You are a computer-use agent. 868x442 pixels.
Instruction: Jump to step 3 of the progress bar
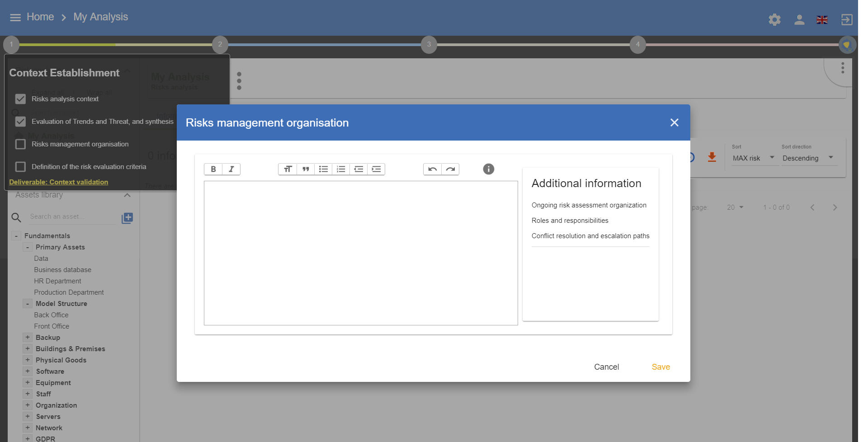(x=429, y=44)
